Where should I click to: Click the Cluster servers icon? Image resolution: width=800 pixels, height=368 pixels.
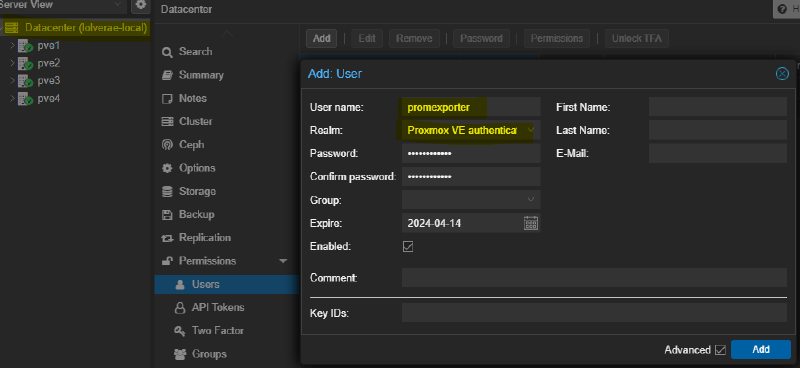pyautogui.click(x=167, y=121)
